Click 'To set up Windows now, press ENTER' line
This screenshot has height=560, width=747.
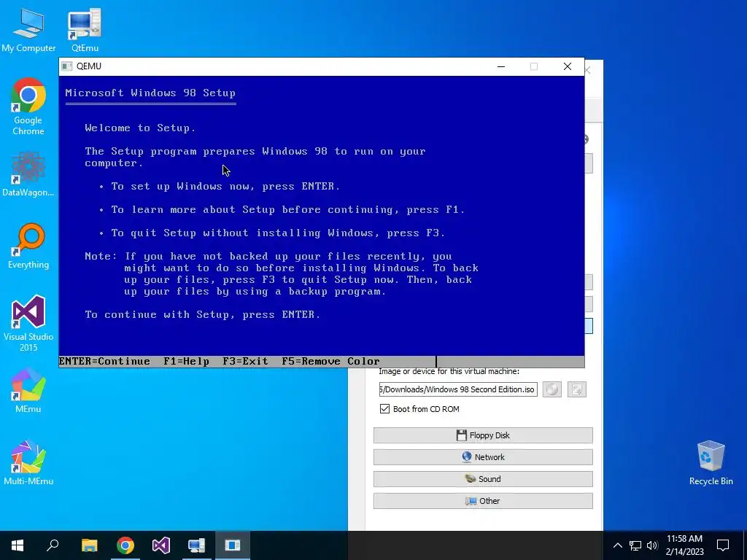click(226, 186)
